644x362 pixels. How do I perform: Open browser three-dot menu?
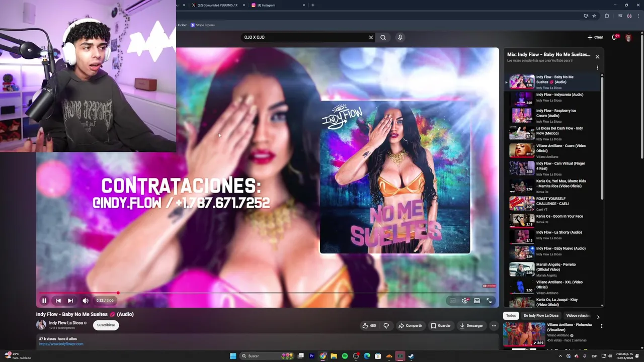(637, 16)
